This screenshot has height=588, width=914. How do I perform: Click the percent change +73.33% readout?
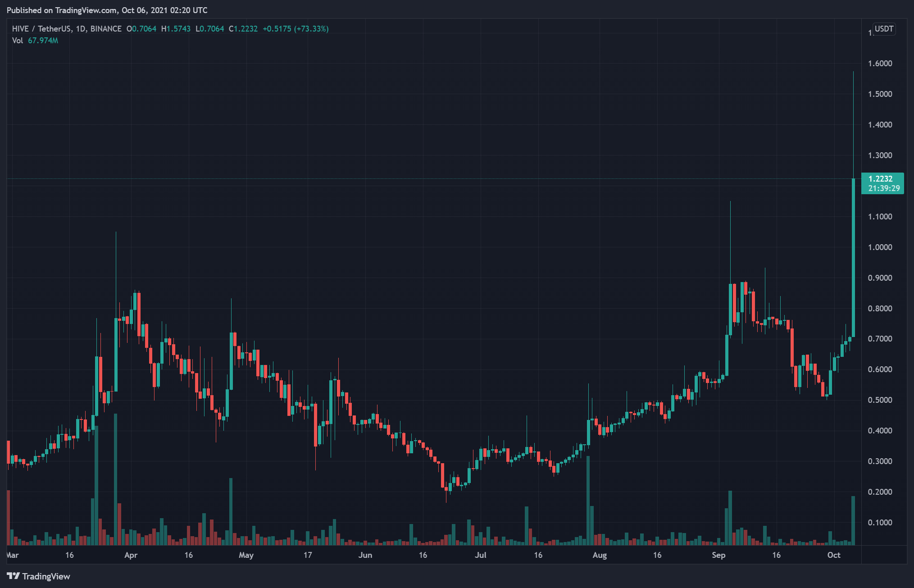tap(311, 29)
